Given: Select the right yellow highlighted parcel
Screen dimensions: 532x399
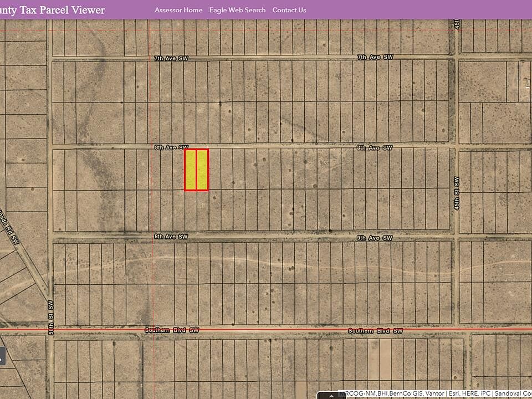Looking at the screenshot, I should (x=203, y=170).
